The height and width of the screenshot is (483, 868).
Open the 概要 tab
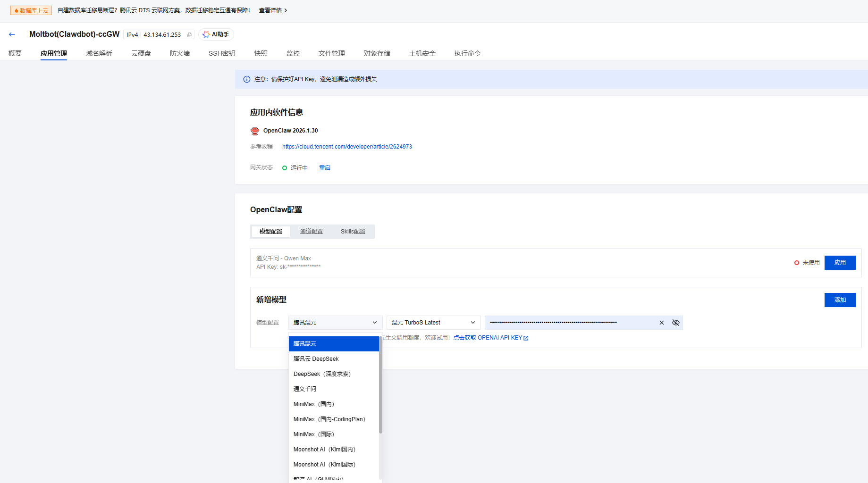click(15, 53)
